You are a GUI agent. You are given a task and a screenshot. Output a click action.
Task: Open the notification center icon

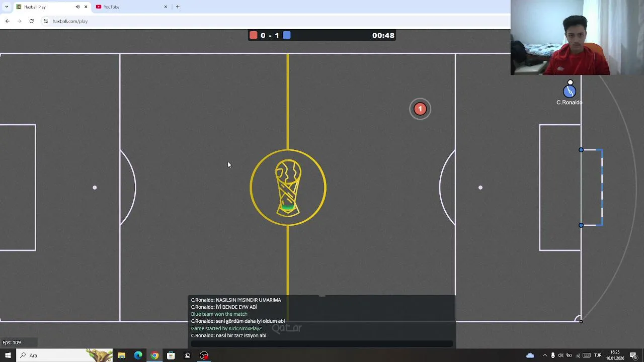point(633,355)
